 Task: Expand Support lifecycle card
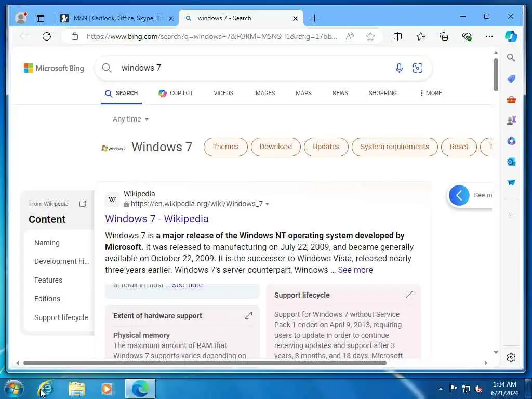pos(409,295)
